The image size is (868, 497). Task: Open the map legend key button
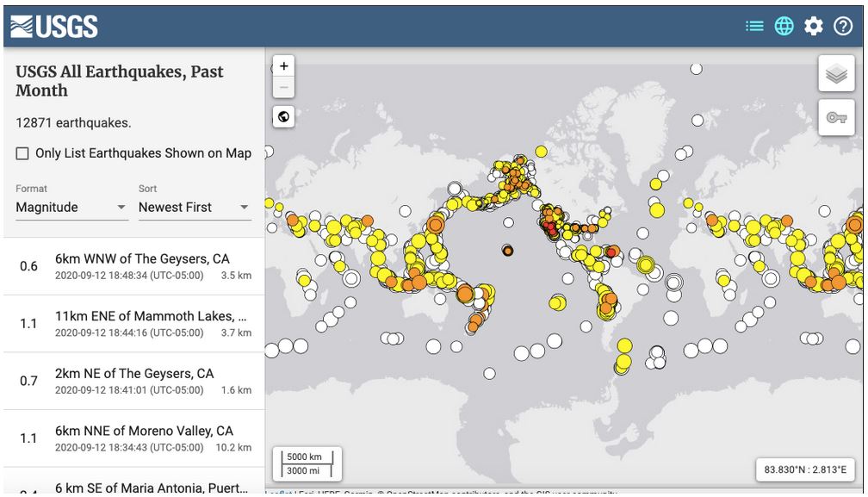[836, 117]
